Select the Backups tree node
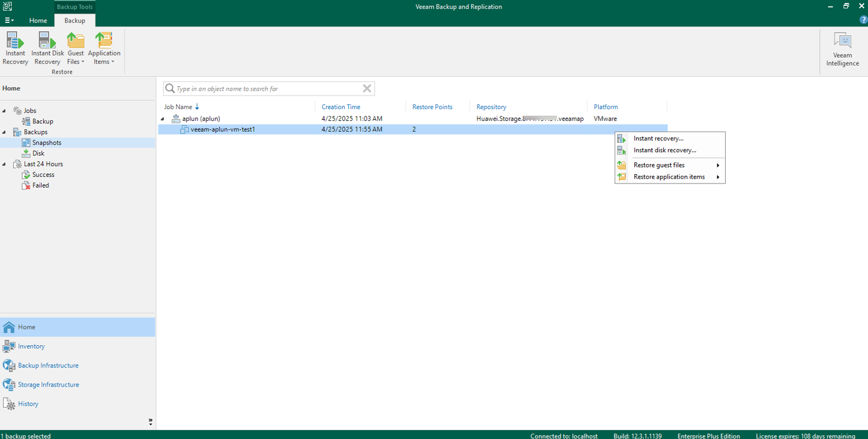 click(35, 132)
